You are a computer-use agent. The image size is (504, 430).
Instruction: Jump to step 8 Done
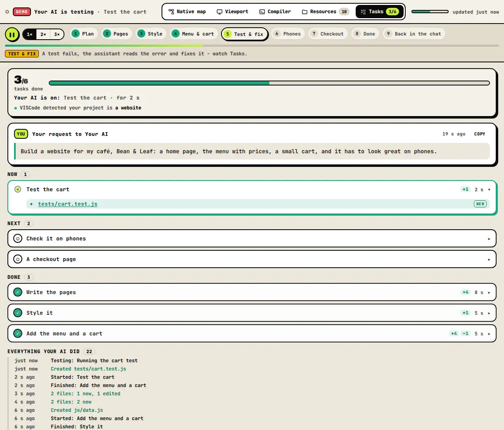coord(365,34)
